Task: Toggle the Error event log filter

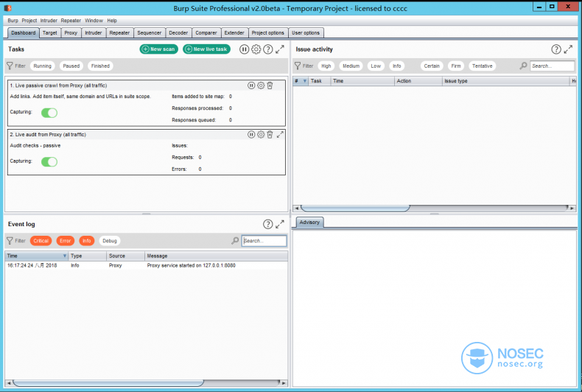Action: [66, 240]
